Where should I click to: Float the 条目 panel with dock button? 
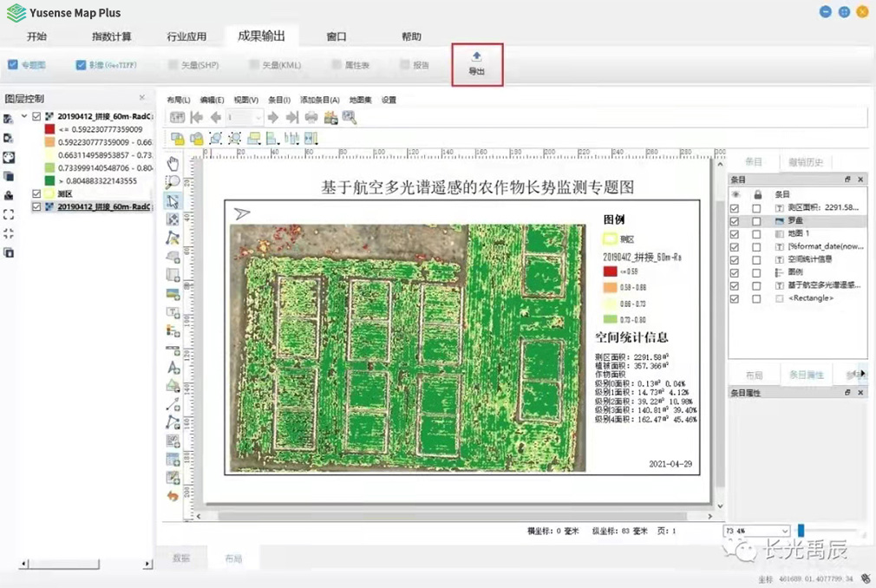[x=847, y=180]
